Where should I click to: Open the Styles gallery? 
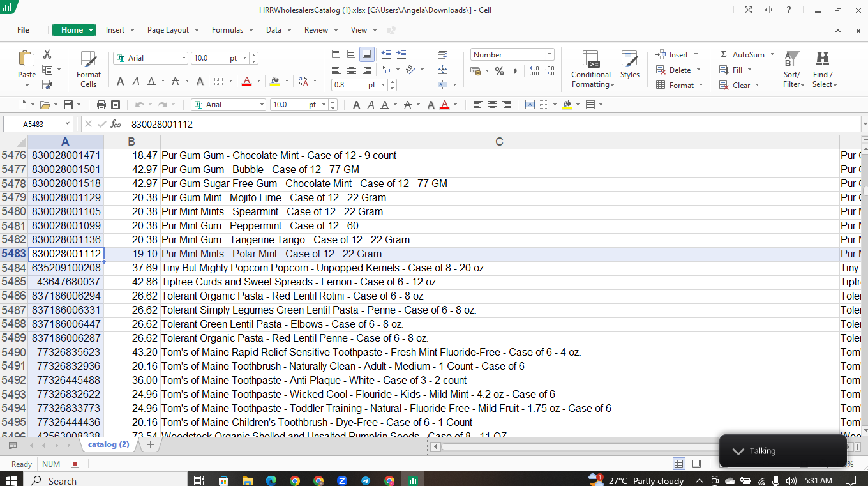point(629,65)
